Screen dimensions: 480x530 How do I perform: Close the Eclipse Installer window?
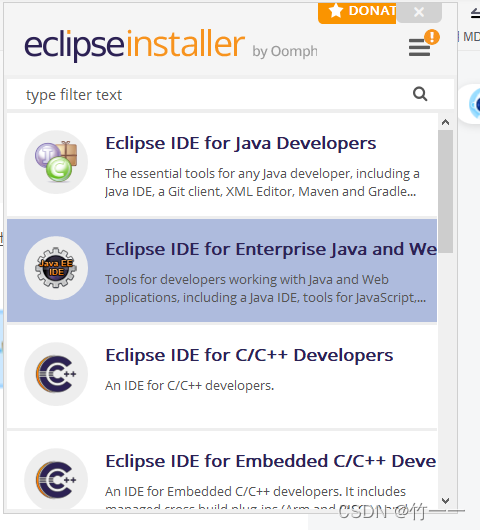coord(419,12)
